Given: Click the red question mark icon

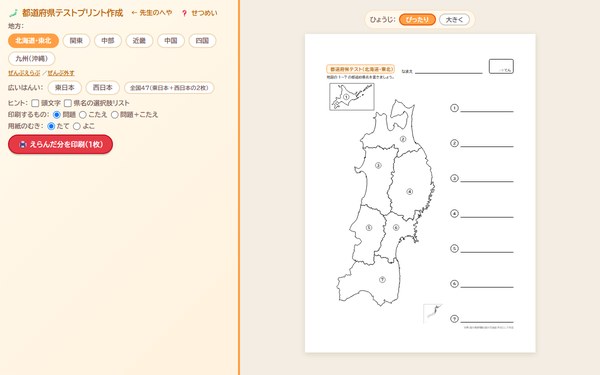Looking at the screenshot, I should coord(184,13).
